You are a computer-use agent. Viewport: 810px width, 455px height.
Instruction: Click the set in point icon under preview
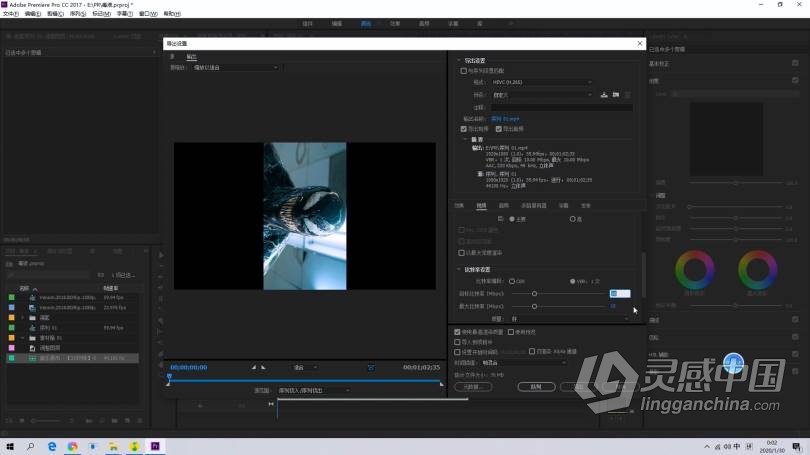[x=254, y=367]
